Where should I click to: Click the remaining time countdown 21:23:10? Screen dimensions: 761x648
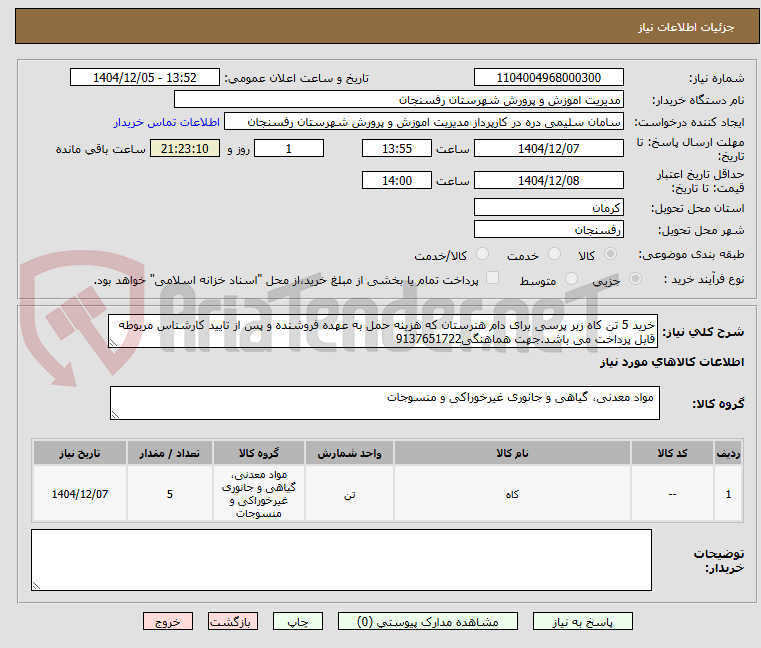pos(185,148)
